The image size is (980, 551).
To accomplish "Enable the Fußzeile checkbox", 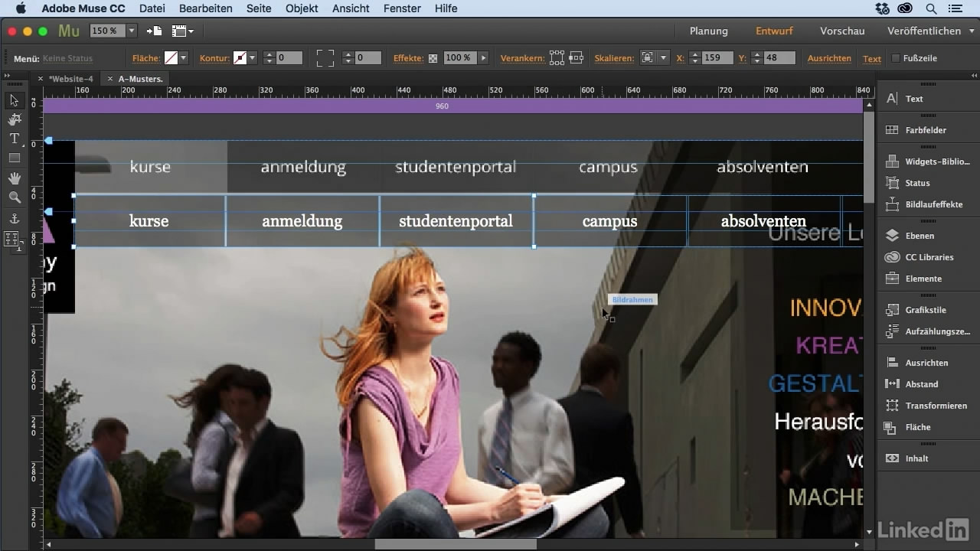I will (x=896, y=58).
